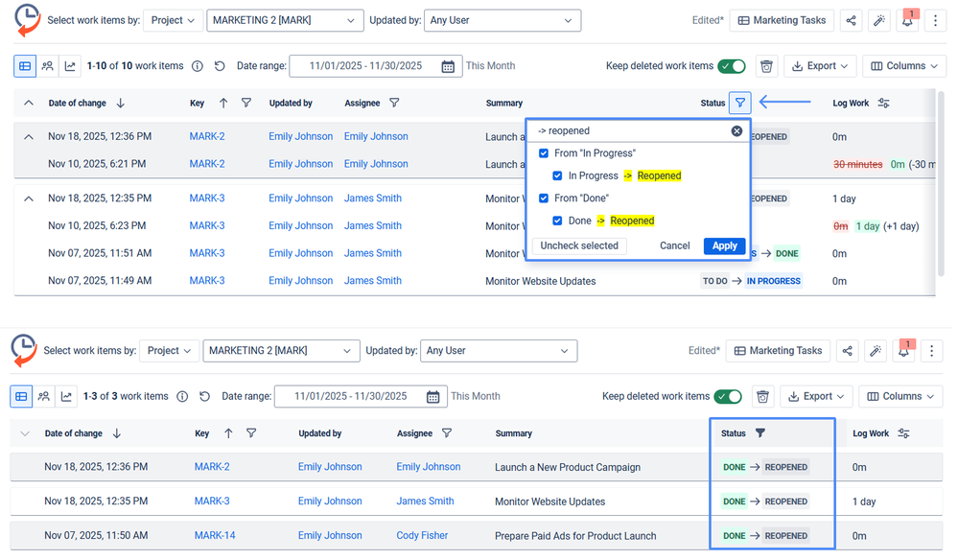Open the Columns dropdown in the 3-work-items view
This screenshot has width=958, height=560.
[x=900, y=396]
